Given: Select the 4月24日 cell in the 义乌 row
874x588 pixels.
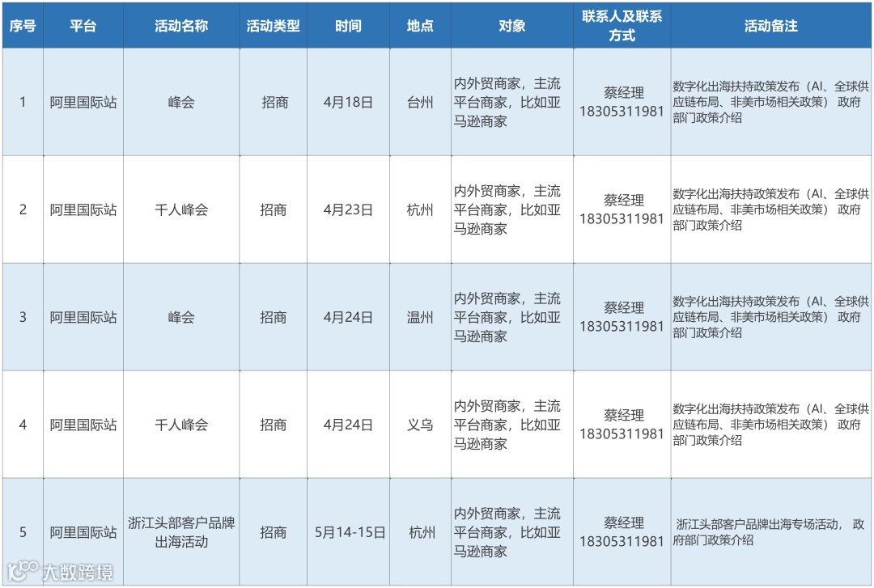Looking at the screenshot, I should click(x=348, y=425).
